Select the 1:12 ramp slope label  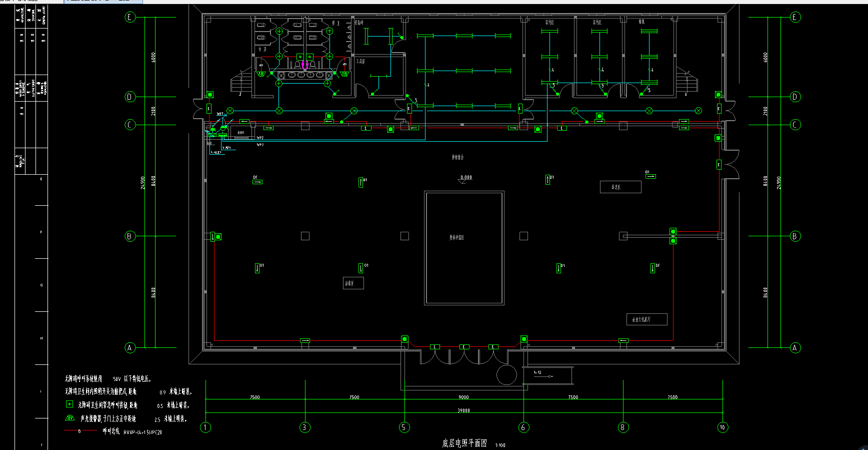(537, 372)
